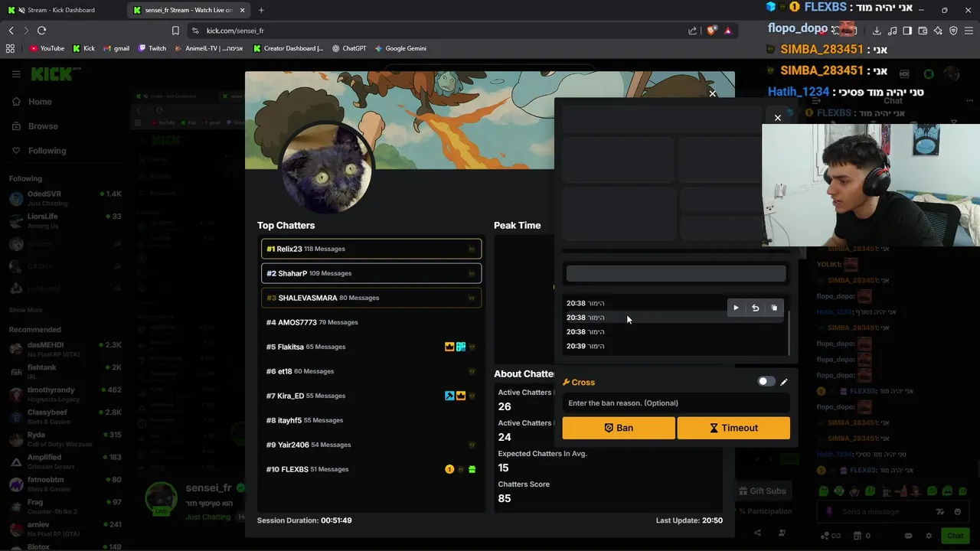
Task: Open Brave playlist music icon
Action: click(x=892, y=31)
